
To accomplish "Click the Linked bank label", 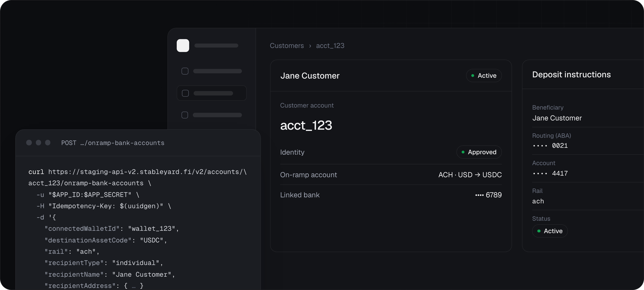I will pyautogui.click(x=300, y=195).
